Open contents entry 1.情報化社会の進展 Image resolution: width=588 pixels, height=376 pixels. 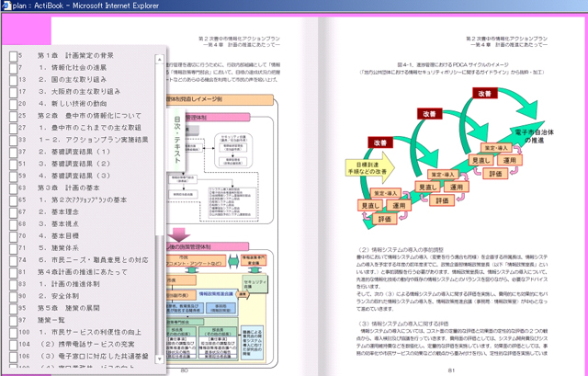[73, 67]
